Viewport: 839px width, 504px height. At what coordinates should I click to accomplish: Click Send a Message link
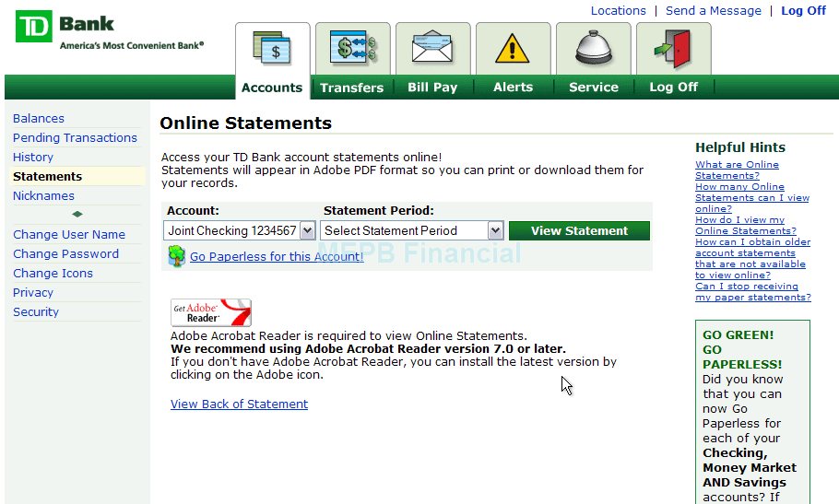click(714, 11)
